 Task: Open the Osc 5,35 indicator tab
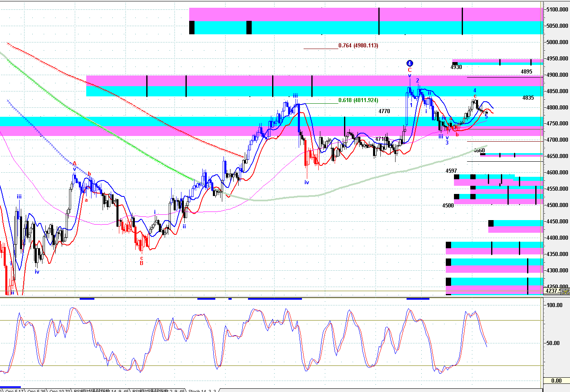[37, 391]
